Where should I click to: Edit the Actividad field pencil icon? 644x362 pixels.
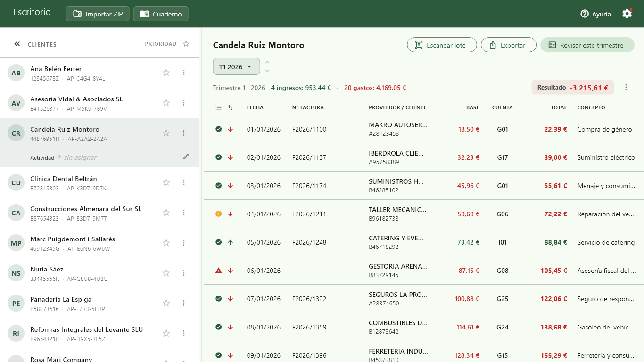click(186, 156)
